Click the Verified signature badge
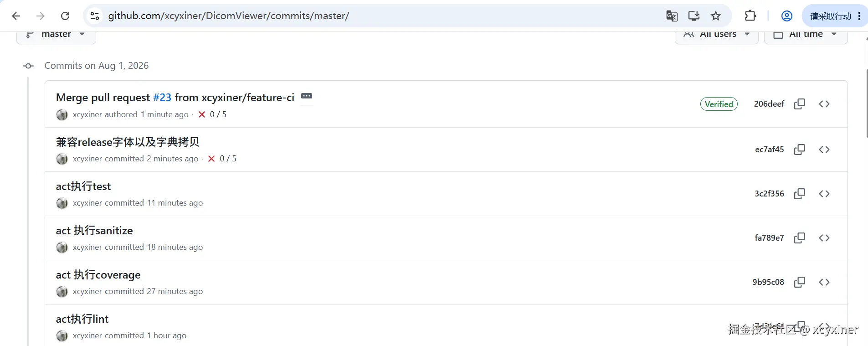 [x=719, y=104]
